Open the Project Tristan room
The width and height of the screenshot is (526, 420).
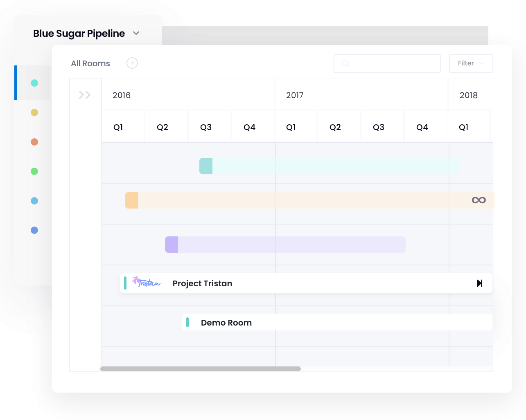click(x=202, y=283)
